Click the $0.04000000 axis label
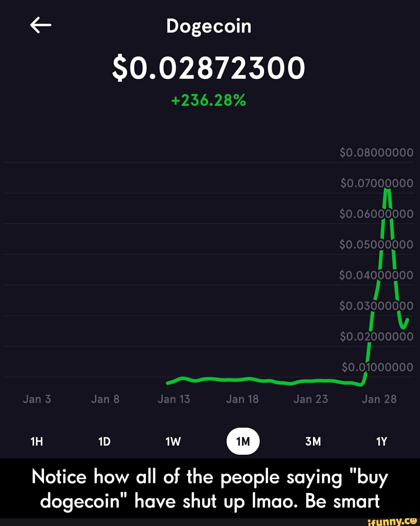 376,275
